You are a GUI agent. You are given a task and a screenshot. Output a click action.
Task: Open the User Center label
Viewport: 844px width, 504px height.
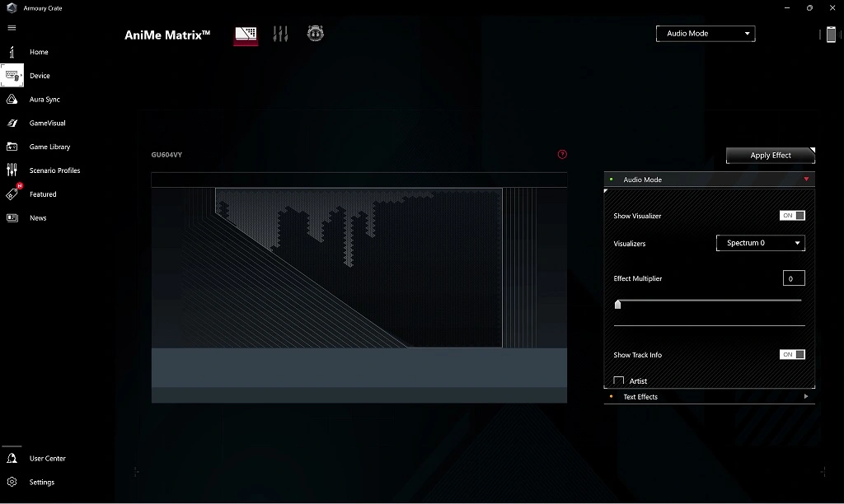click(x=47, y=458)
